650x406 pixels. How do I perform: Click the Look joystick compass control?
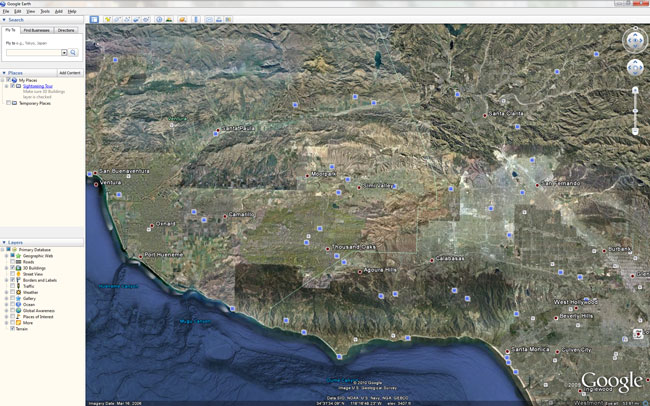pyautogui.click(x=635, y=40)
